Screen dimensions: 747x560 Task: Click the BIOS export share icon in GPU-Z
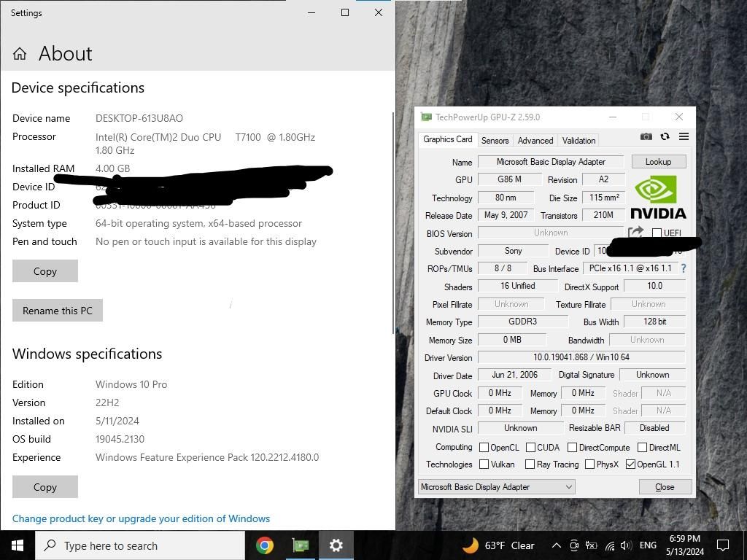635,233
